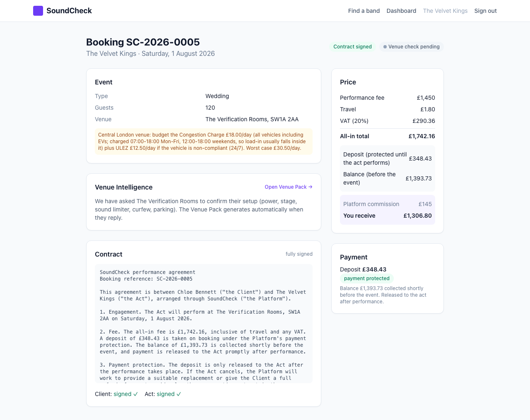Open Venue Pack link
530x420 pixels.
pos(289,187)
